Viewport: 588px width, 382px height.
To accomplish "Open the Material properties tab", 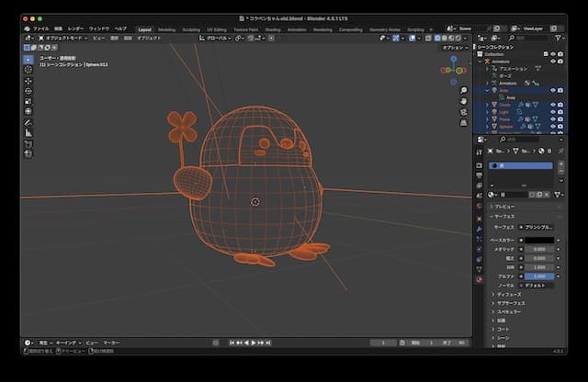I will tap(480, 279).
